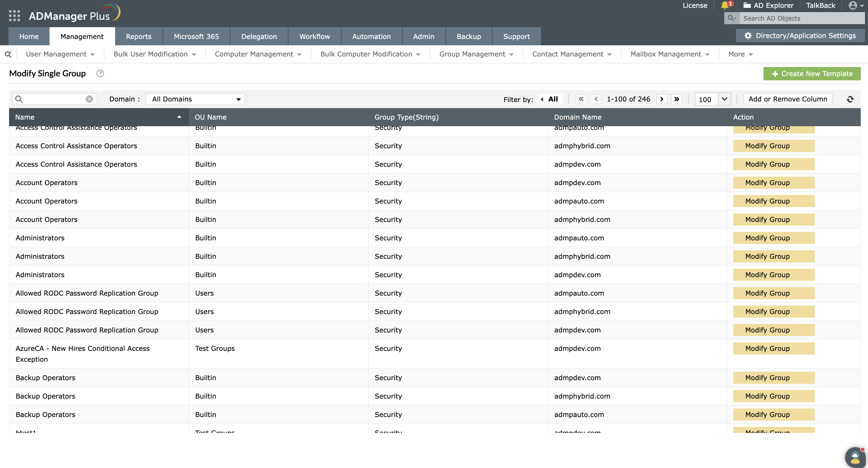Go to the last page of results
Image resolution: width=868 pixels, height=468 pixels.
tap(676, 99)
